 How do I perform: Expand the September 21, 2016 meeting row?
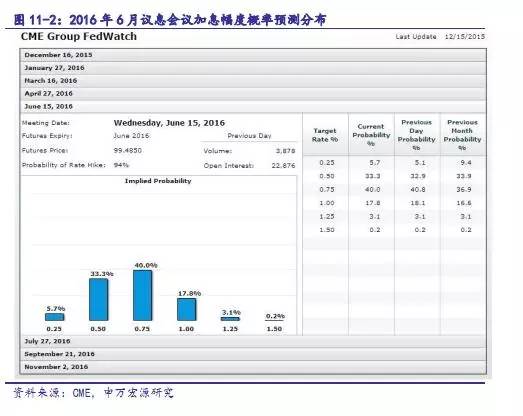253,354
